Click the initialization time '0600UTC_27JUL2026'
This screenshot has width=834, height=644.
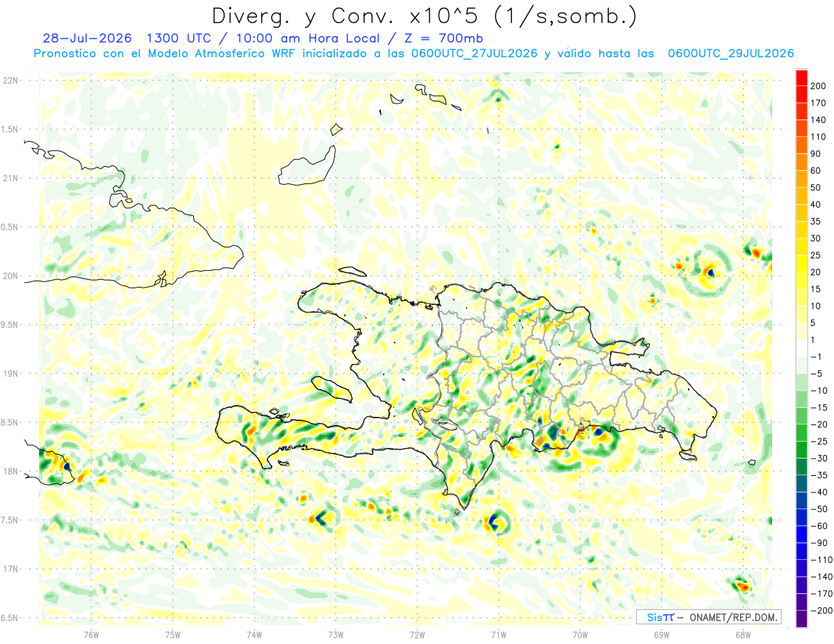coord(473,53)
